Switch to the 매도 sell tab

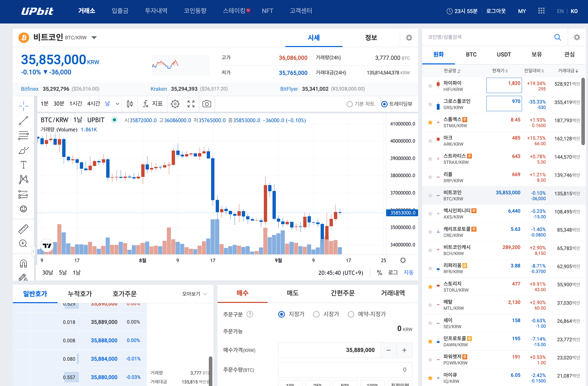coord(292,293)
